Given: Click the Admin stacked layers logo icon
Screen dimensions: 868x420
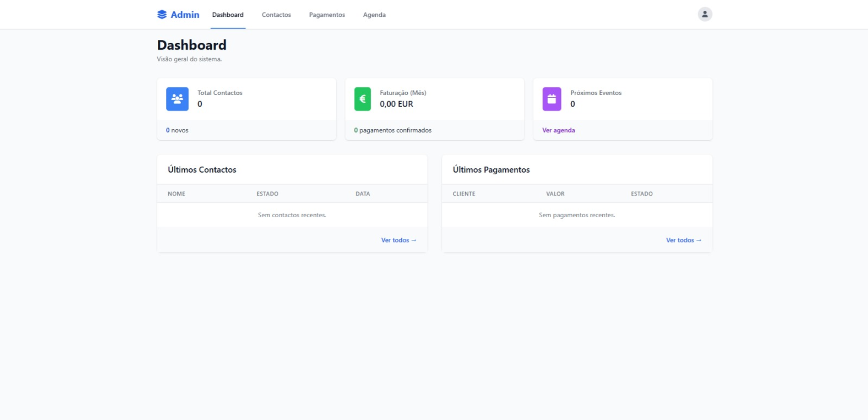Looking at the screenshot, I should [x=162, y=15].
